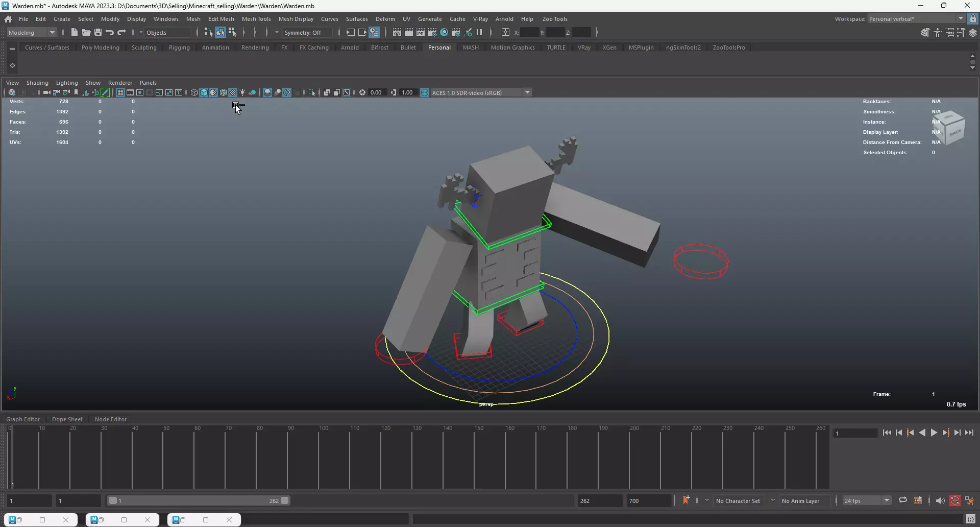The width and height of the screenshot is (980, 527).
Task: Click the viewport ViewCube
Action: [x=949, y=128]
